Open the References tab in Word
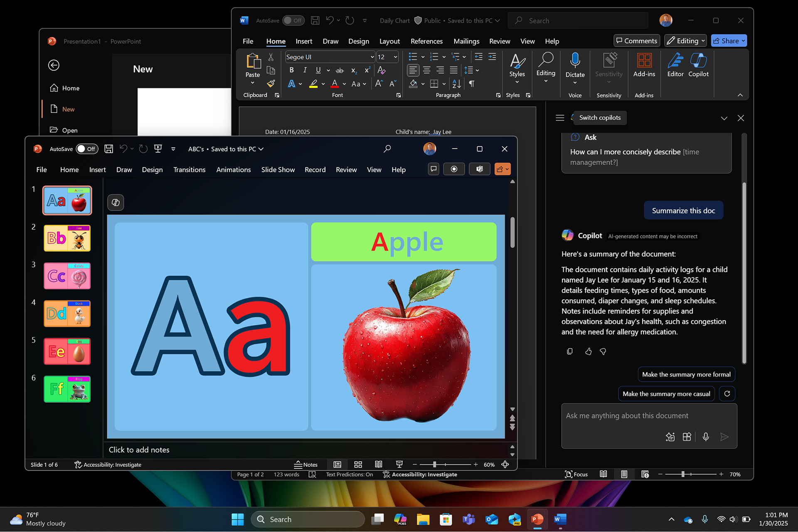The image size is (798, 532). [426, 41]
